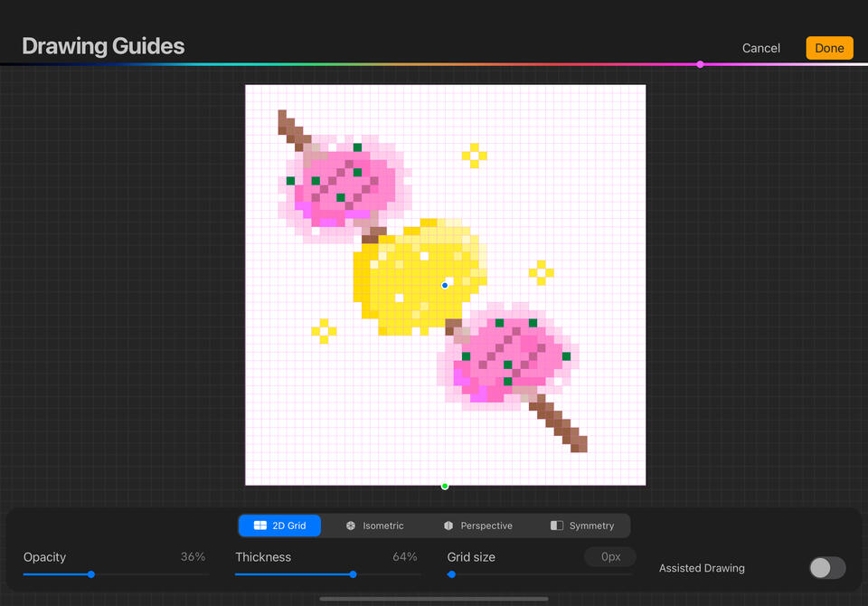Click the Grid size slider handle
The width and height of the screenshot is (868, 606).
click(451, 574)
